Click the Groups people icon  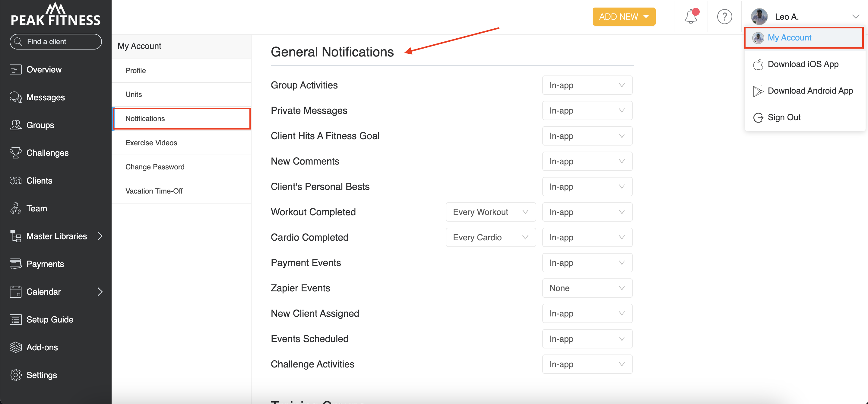pos(15,125)
